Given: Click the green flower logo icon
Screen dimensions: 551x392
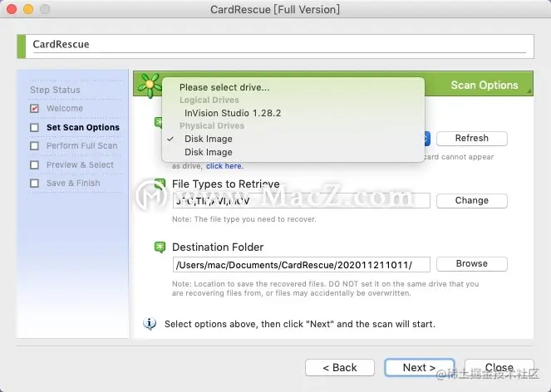Looking at the screenshot, I should click(x=150, y=85).
